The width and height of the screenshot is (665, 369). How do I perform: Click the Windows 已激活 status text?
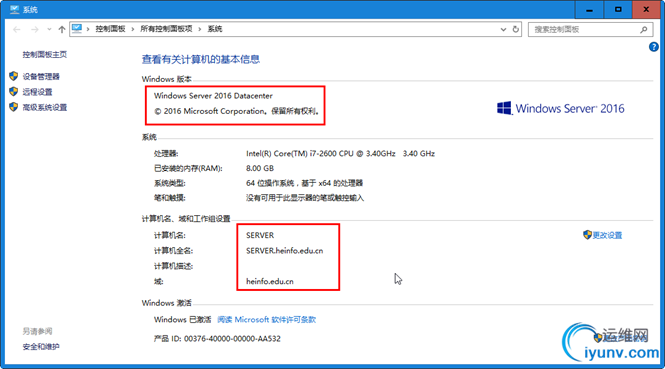[182, 319]
